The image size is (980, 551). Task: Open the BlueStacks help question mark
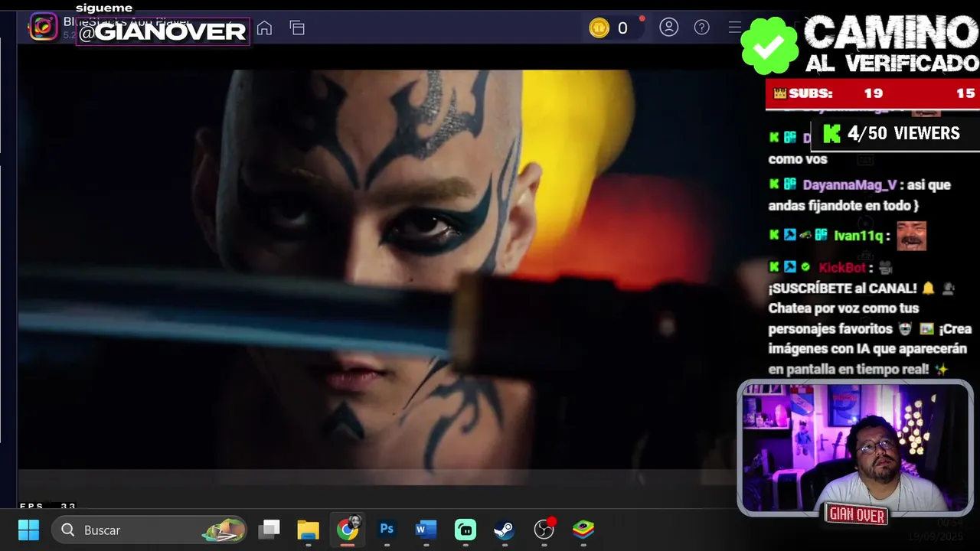(701, 28)
